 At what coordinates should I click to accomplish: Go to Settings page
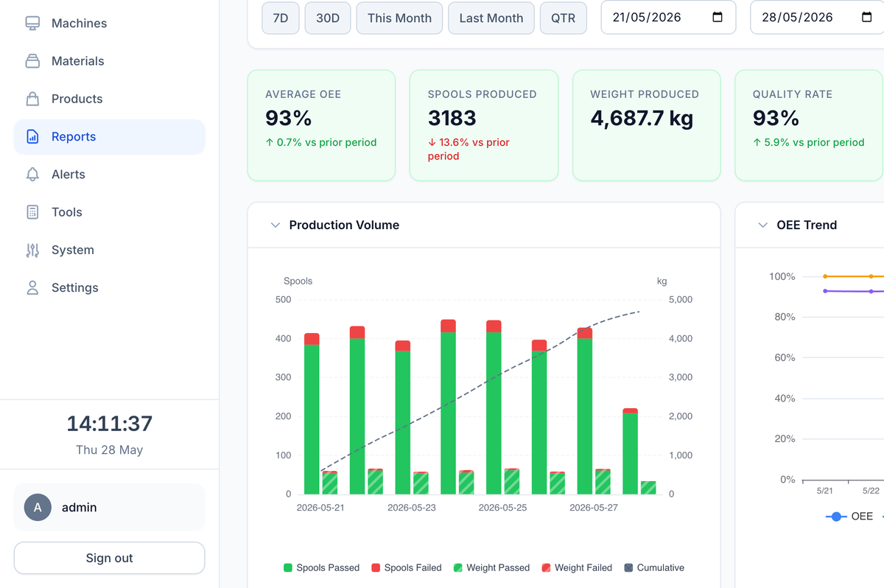(x=109, y=287)
